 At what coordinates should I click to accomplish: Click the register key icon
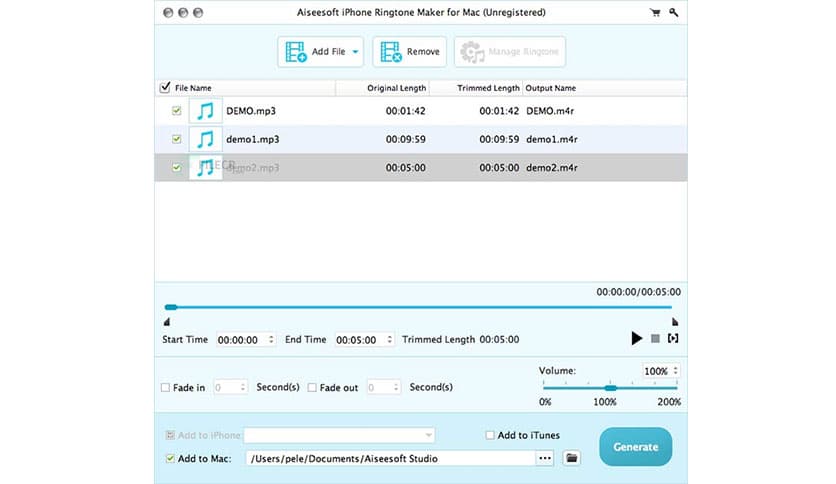pos(674,12)
